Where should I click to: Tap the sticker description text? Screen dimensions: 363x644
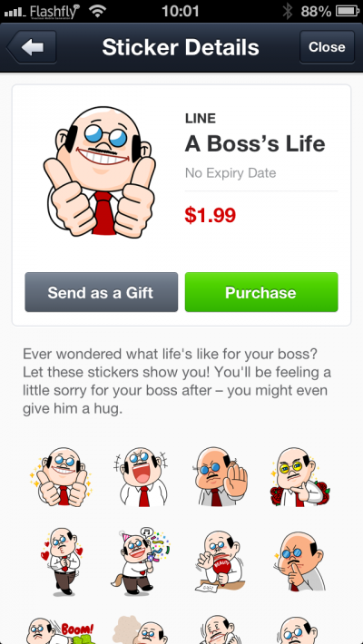coord(177,382)
